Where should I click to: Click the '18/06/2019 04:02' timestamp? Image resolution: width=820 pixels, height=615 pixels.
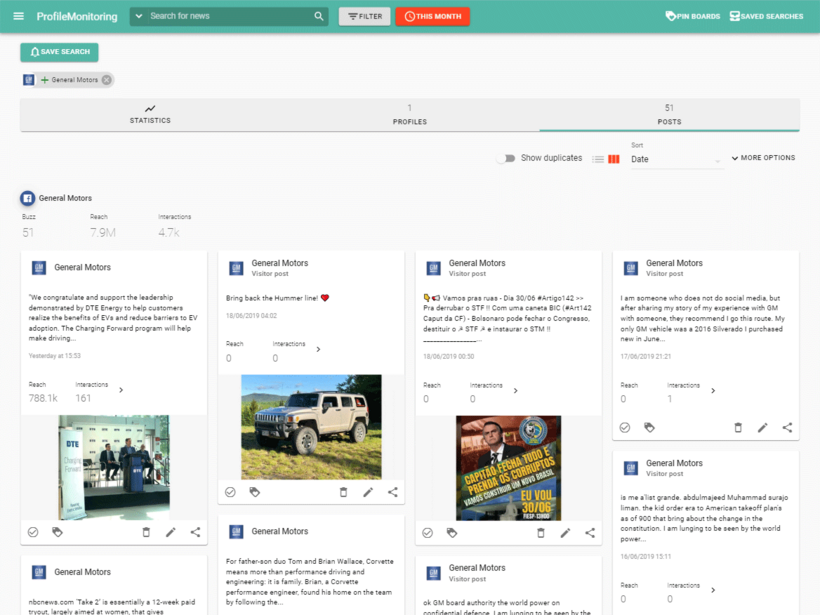(x=252, y=316)
